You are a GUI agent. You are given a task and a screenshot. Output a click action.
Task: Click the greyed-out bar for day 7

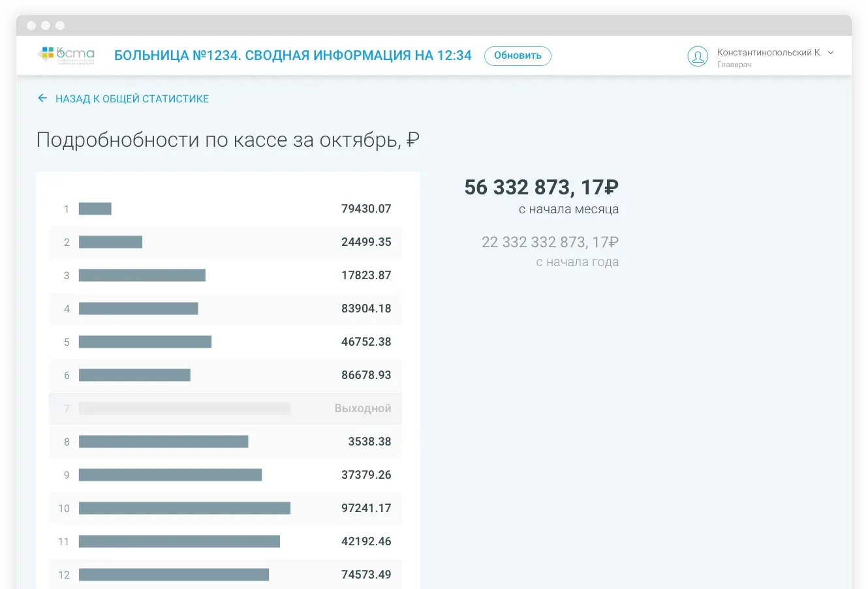click(x=185, y=408)
